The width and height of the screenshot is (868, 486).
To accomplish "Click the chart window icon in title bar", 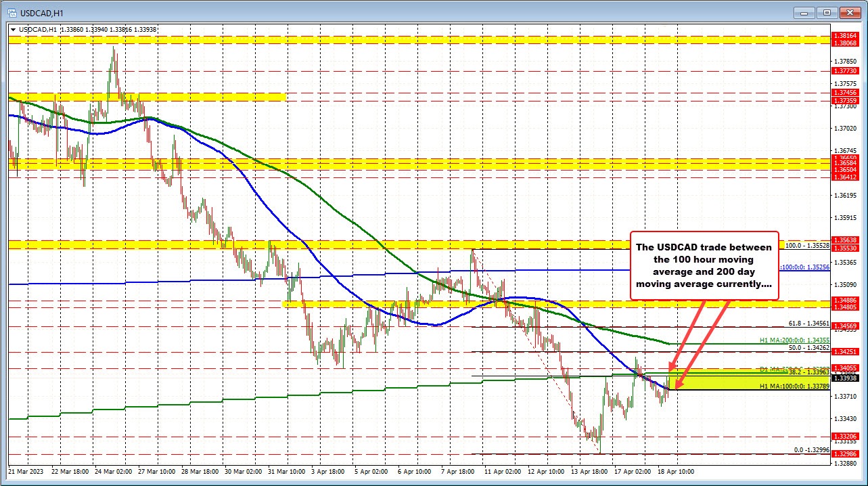I will pos(11,12).
